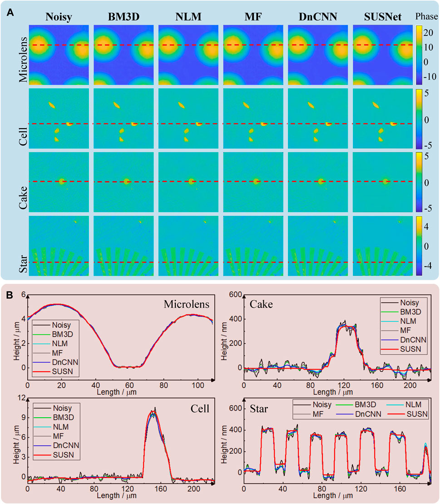The width and height of the screenshot is (440, 504).
Task: Click the Cake row phase colorbar
Action: tap(419, 182)
